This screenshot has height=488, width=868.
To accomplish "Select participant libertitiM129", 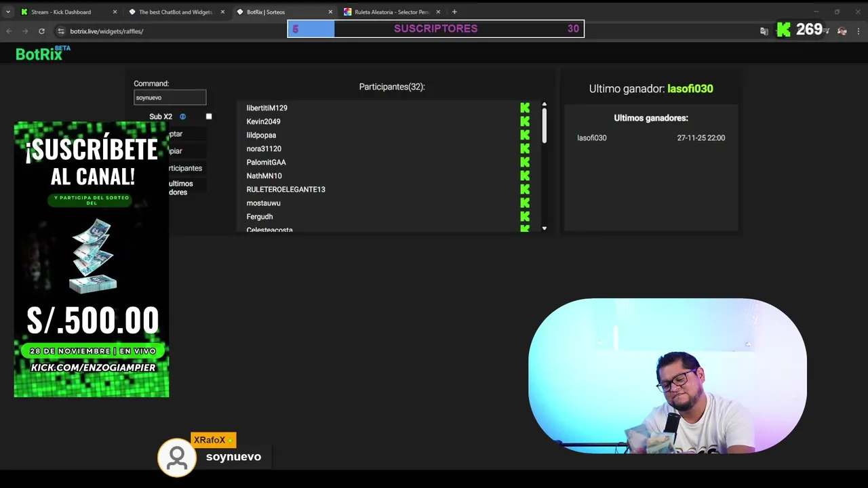I will point(267,108).
